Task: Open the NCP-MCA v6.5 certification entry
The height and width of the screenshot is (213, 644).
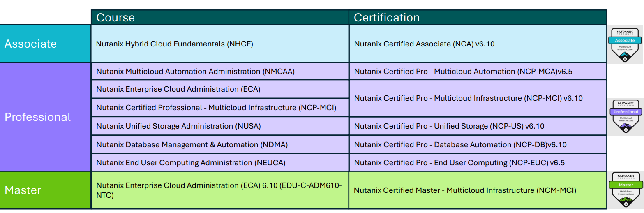Action: 463,71
